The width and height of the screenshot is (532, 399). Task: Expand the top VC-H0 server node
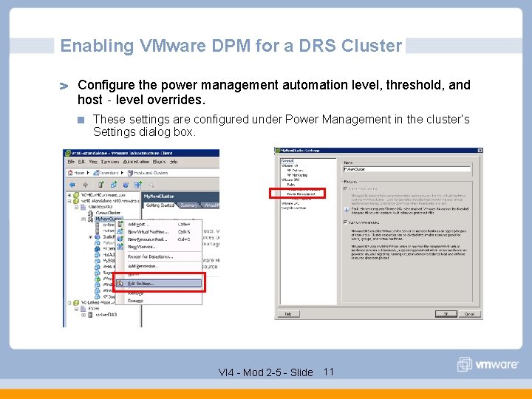tap(69, 195)
